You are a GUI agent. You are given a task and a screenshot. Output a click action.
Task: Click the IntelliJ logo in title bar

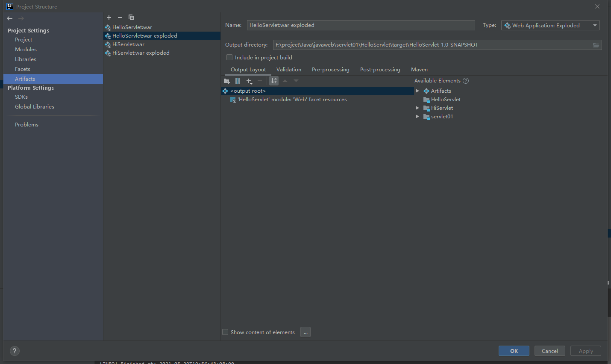pyautogui.click(x=10, y=6)
